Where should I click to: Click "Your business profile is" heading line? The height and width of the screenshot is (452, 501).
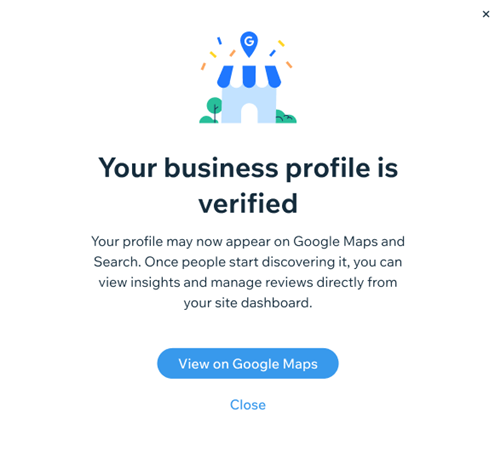pyautogui.click(x=248, y=168)
